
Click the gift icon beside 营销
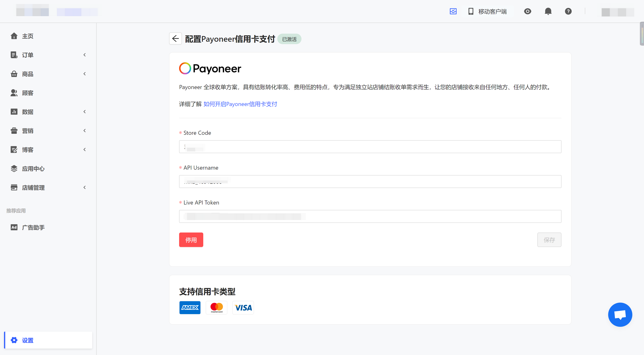[14, 131]
